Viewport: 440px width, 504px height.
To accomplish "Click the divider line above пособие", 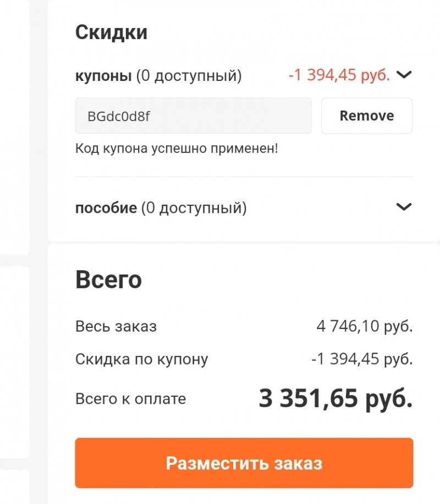I will (244, 177).
